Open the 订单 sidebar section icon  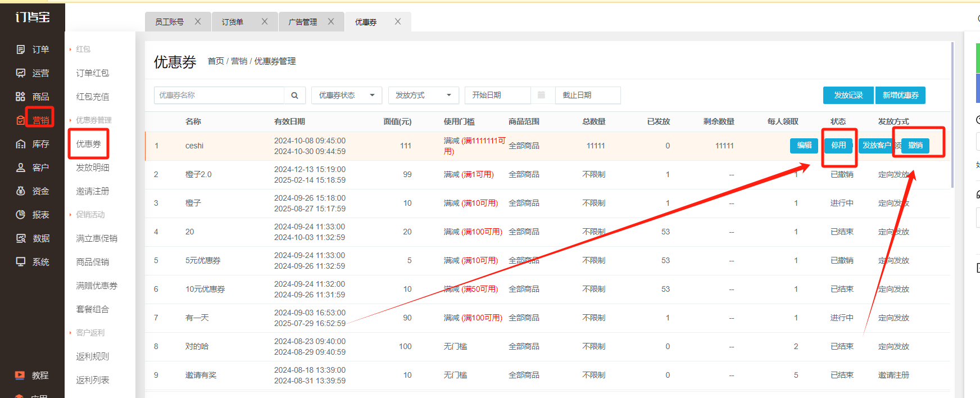(21, 49)
